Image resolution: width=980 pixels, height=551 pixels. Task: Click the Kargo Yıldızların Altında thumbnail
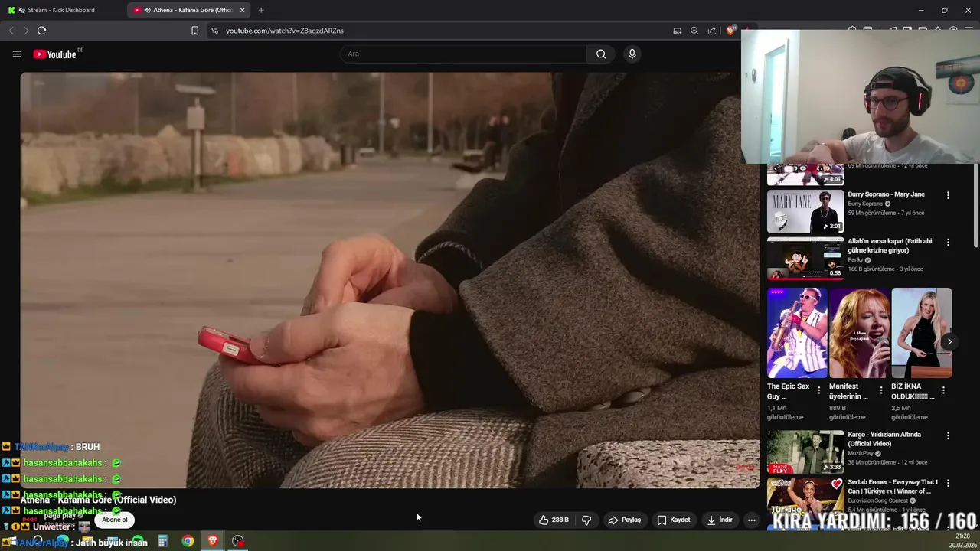tap(805, 452)
